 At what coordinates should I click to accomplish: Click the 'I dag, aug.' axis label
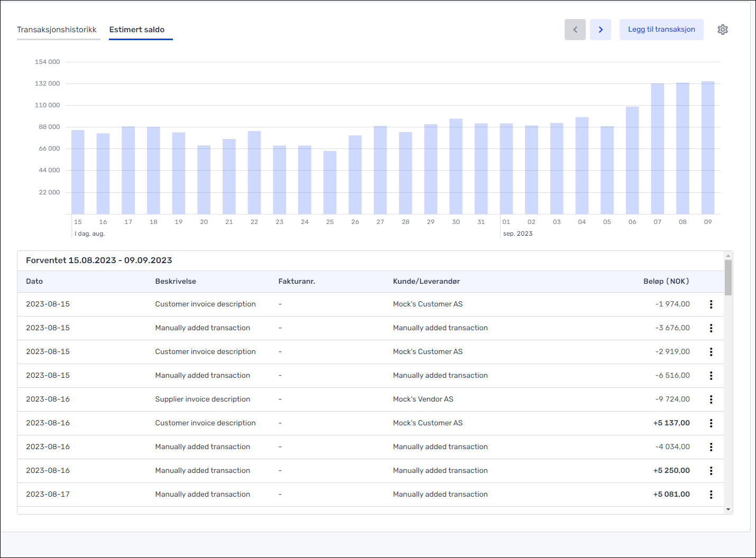pos(89,234)
